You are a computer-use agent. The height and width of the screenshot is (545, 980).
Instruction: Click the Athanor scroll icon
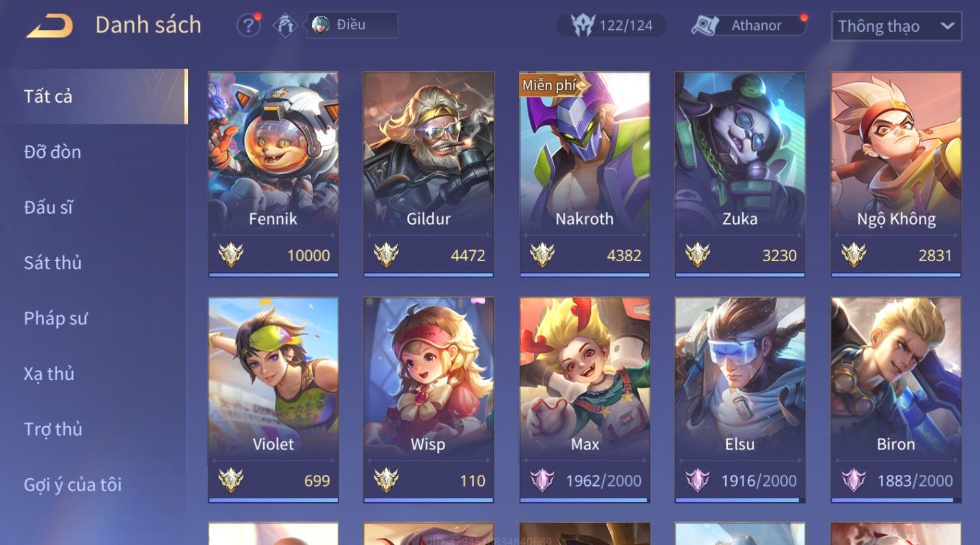[705, 25]
